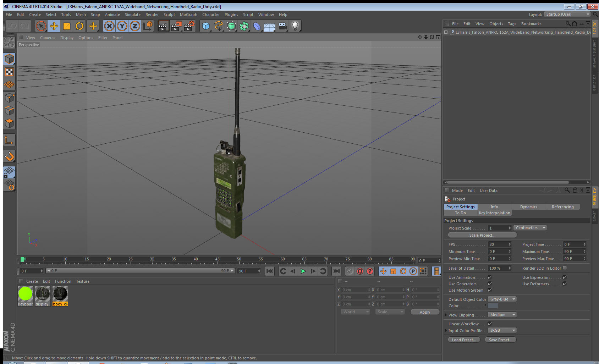Open the Centimeters unit dropdown
The height and width of the screenshot is (364, 599).
pyautogui.click(x=530, y=228)
